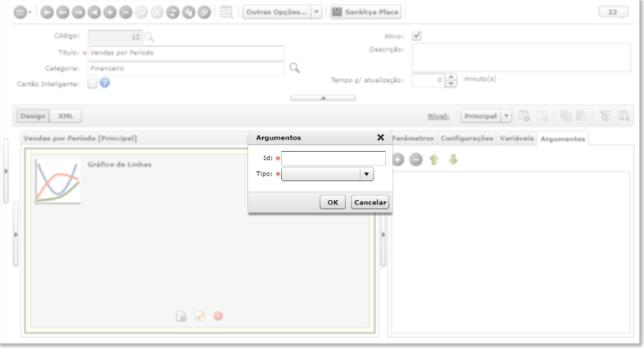
Task: Refresh the record with the circular arrows icon
Action: click(x=173, y=12)
